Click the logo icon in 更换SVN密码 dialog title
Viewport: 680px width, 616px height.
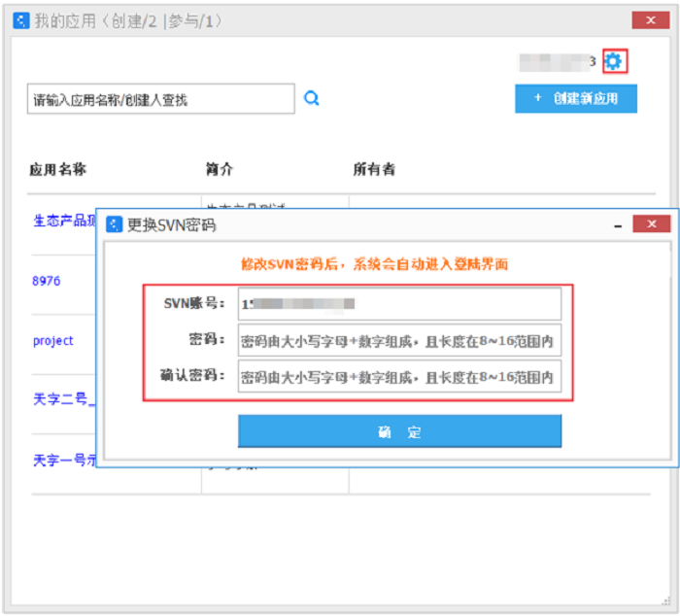(115, 225)
